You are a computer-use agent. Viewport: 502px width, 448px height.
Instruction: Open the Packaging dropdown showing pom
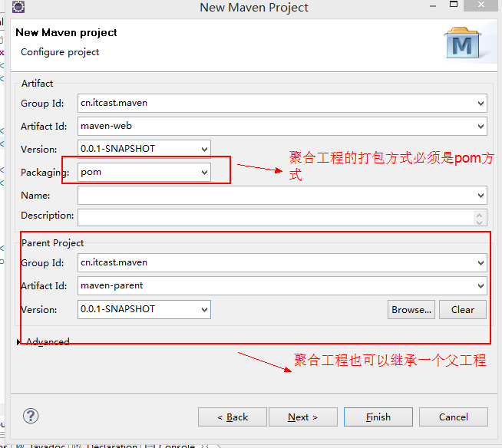tap(204, 173)
